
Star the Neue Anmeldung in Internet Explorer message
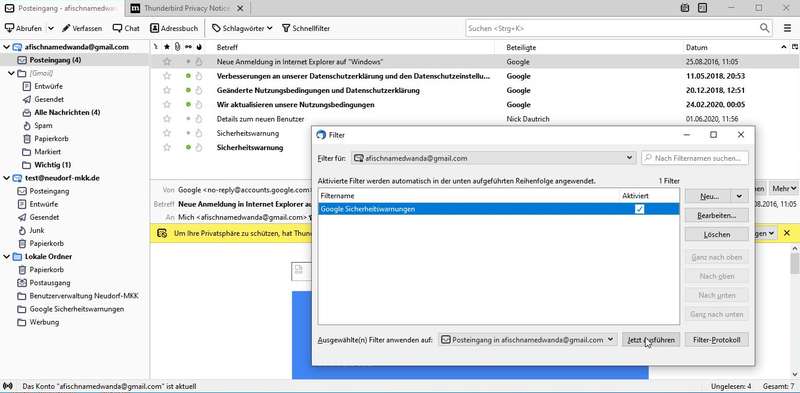(x=166, y=62)
